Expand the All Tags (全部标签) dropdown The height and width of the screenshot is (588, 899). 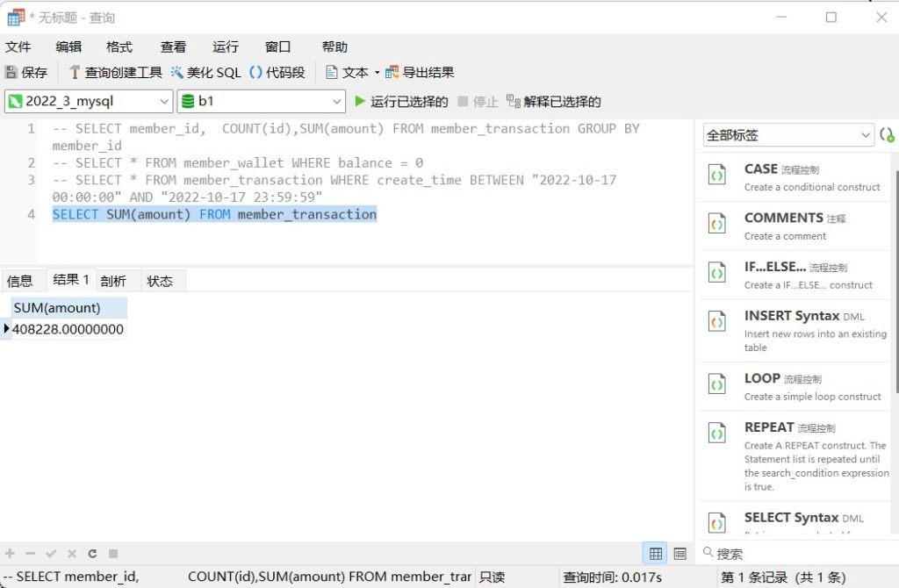[863, 135]
